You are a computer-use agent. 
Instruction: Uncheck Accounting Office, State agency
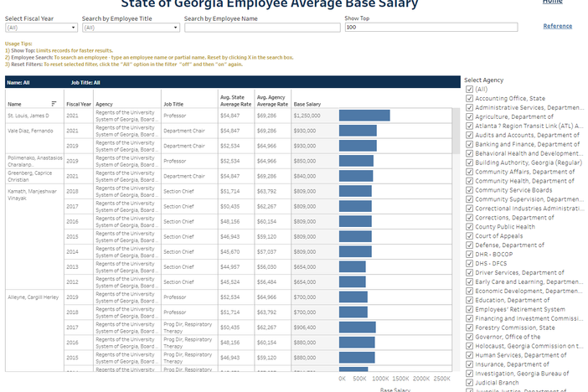point(469,98)
